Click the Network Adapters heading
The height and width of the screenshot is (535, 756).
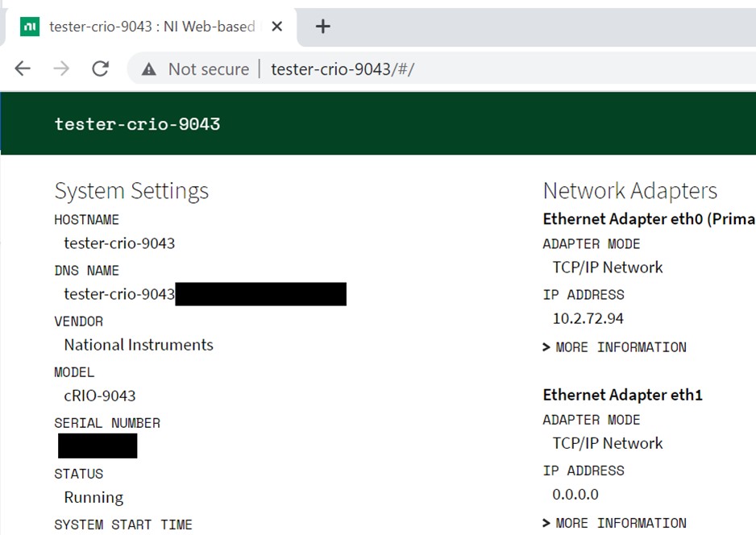pyautogui.click(x=629, y=191)
